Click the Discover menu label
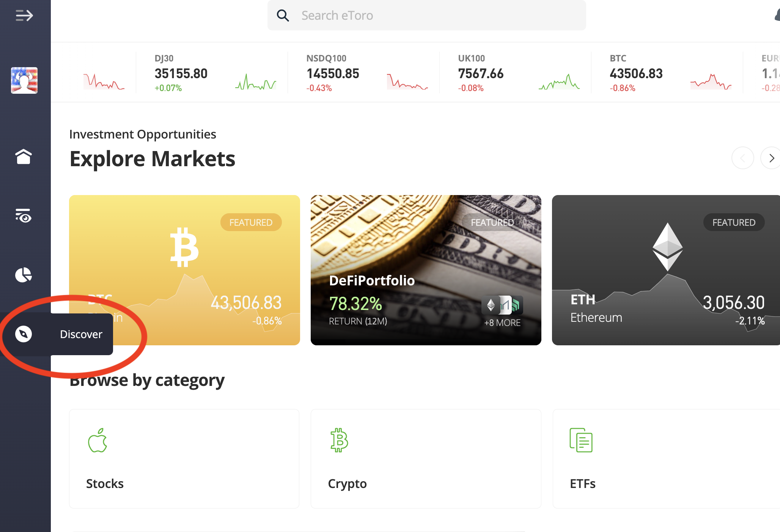Viewport: 780px width, 532px height. click(x=81, y=334)
